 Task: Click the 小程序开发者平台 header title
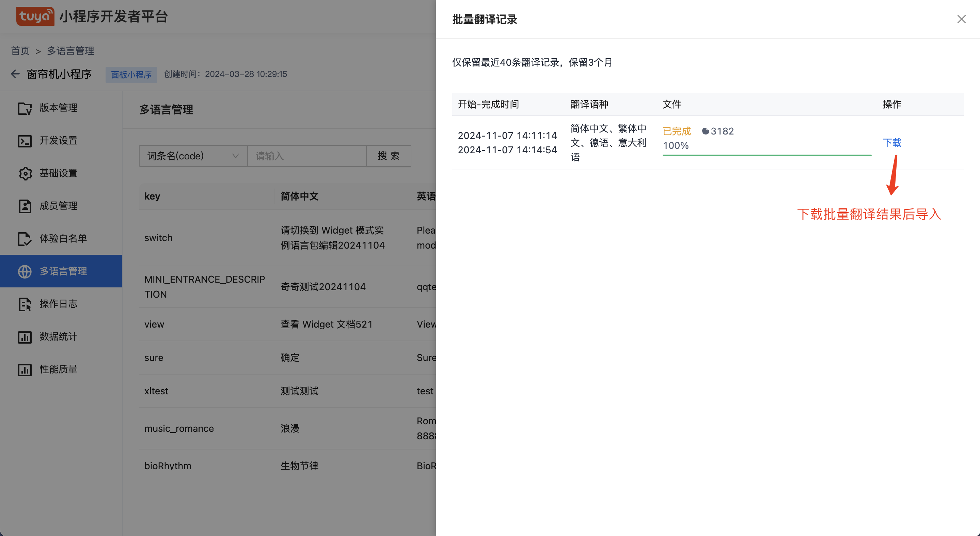113,16
